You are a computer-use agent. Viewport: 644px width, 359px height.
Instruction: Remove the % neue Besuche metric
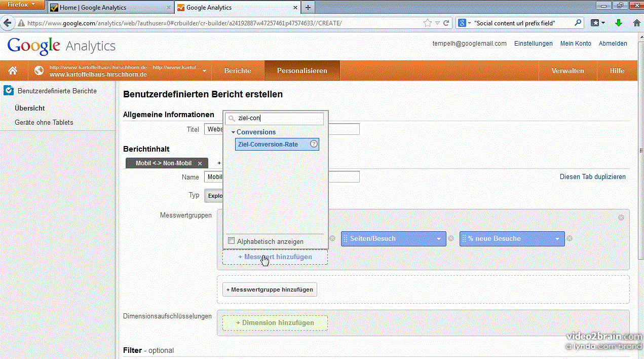click(570, 238)
